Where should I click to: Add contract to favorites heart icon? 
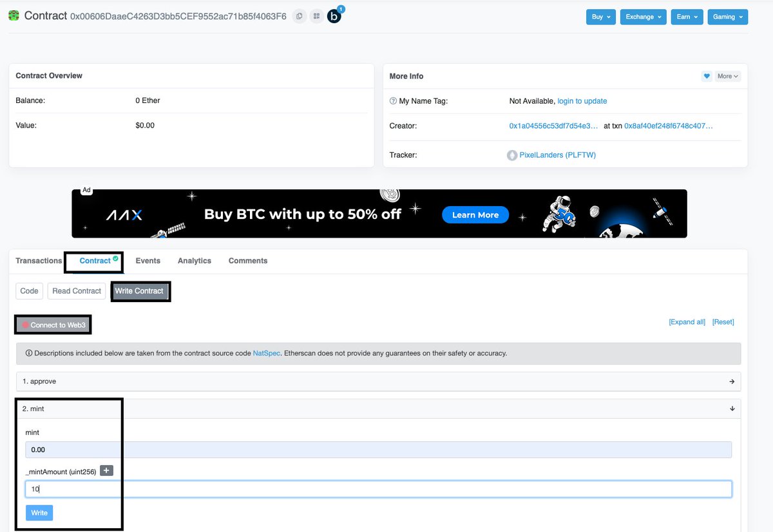tap(707, 76)
